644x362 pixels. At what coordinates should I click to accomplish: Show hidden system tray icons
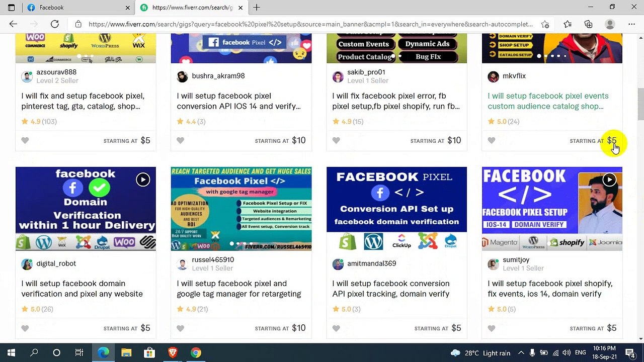[x=521, y=353]
